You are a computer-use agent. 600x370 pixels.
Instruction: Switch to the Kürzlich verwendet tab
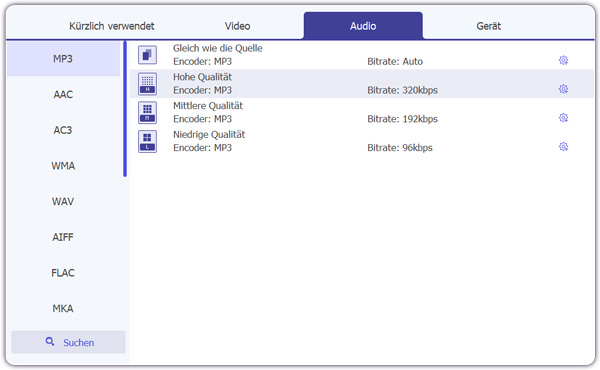pyautogui.click(x=111, y=26)
